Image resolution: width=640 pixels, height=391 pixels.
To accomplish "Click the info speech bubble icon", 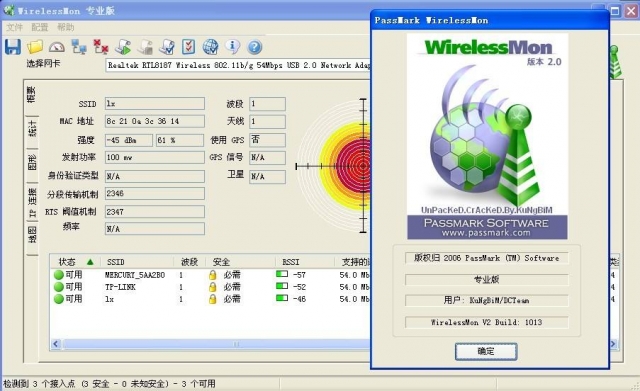I will click(233, 46).
